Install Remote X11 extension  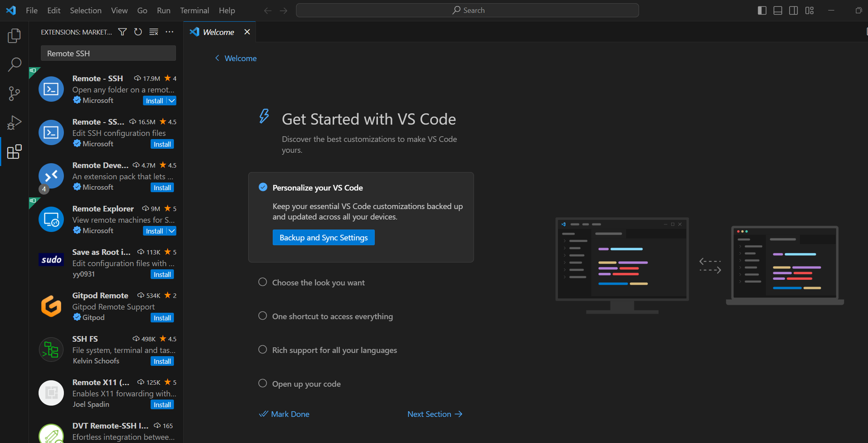162,404
